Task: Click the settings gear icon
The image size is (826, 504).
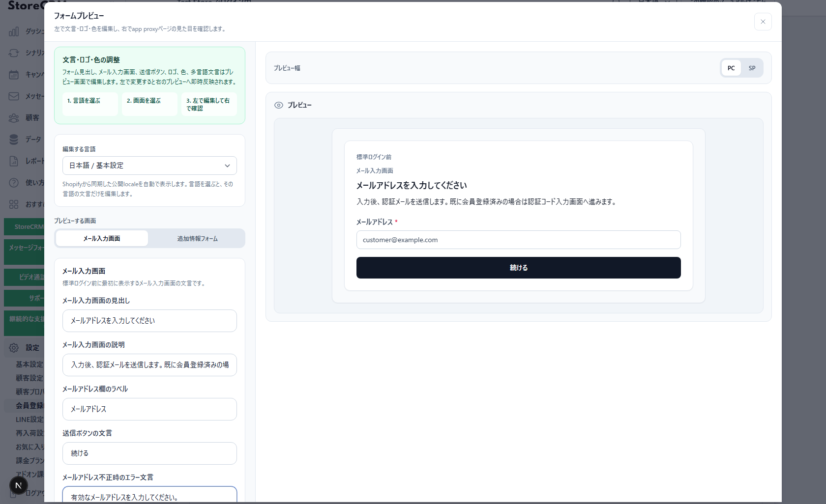Action: (x=14, y=348)
